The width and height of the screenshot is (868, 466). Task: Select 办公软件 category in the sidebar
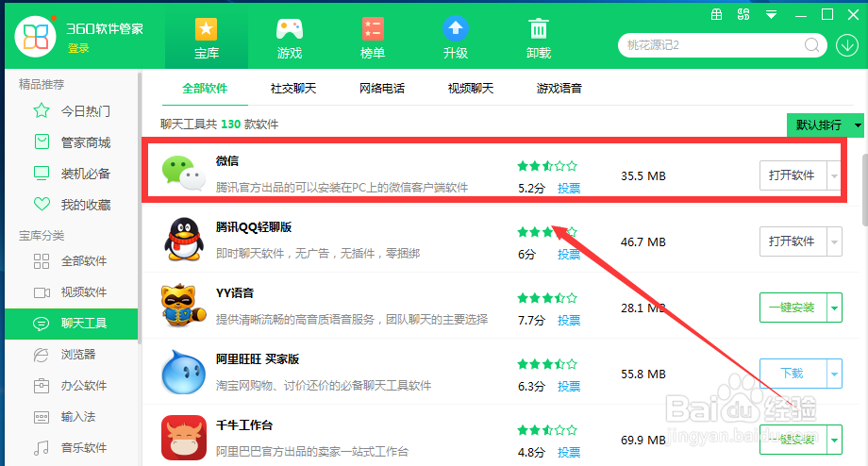(x=71, y=385)
